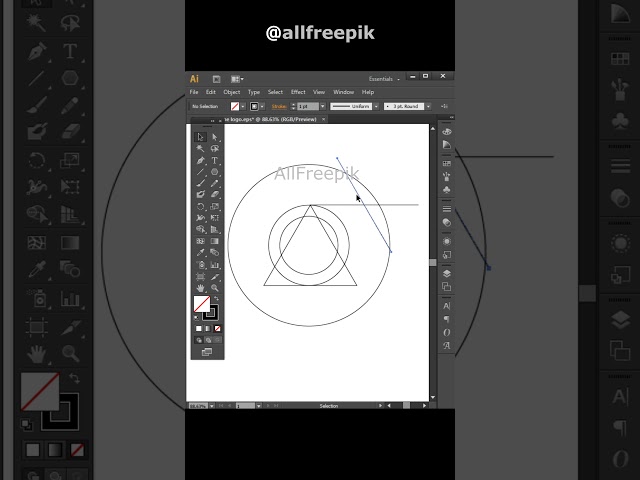This screenshot has height=480, width=640.
Task: Open artboard navigation dropdown
Action: 259,406
